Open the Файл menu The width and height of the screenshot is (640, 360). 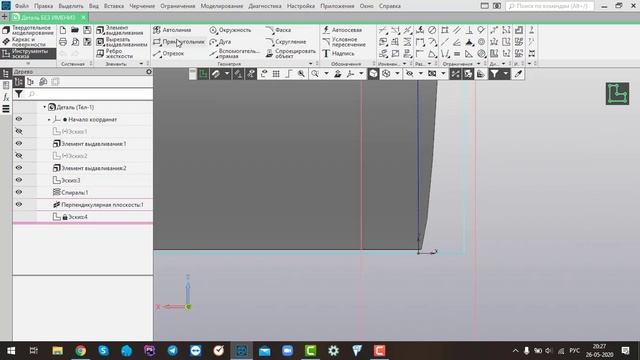point(22,6)
